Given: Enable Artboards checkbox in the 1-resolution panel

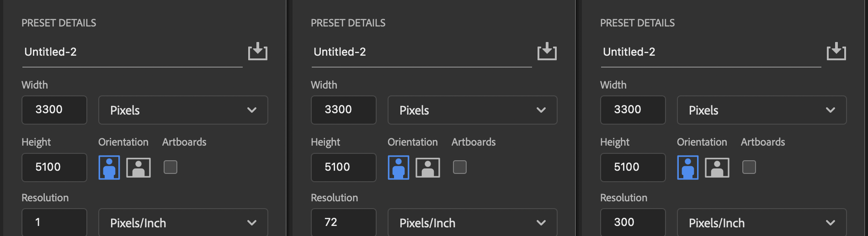Looking at the screenshot, I should coord(170,167).
